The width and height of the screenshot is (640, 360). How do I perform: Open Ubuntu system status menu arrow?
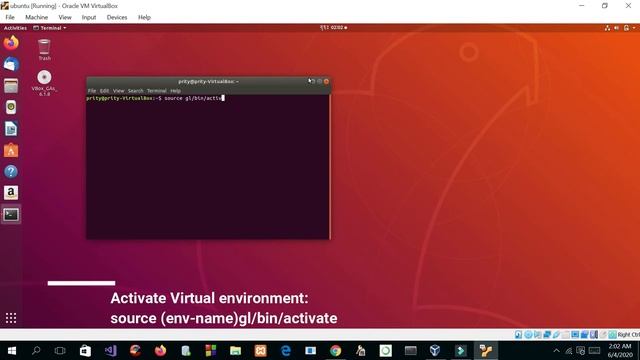point(634,28)
